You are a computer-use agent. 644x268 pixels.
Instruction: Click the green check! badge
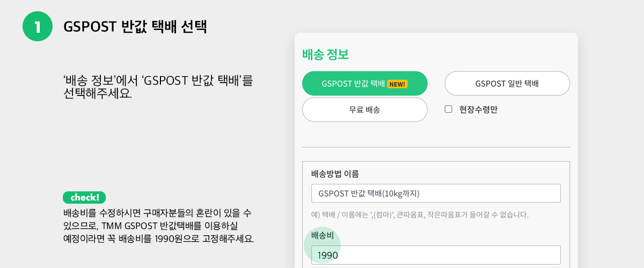click(x=84, y=197)
